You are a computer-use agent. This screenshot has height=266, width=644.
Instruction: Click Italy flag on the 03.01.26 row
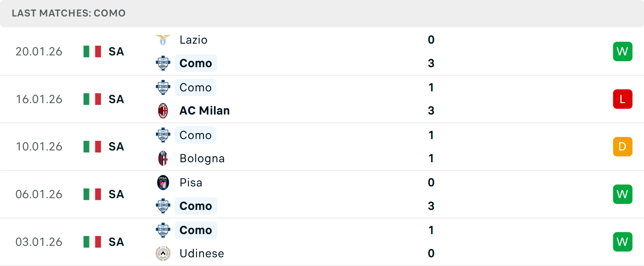[92, 242]
